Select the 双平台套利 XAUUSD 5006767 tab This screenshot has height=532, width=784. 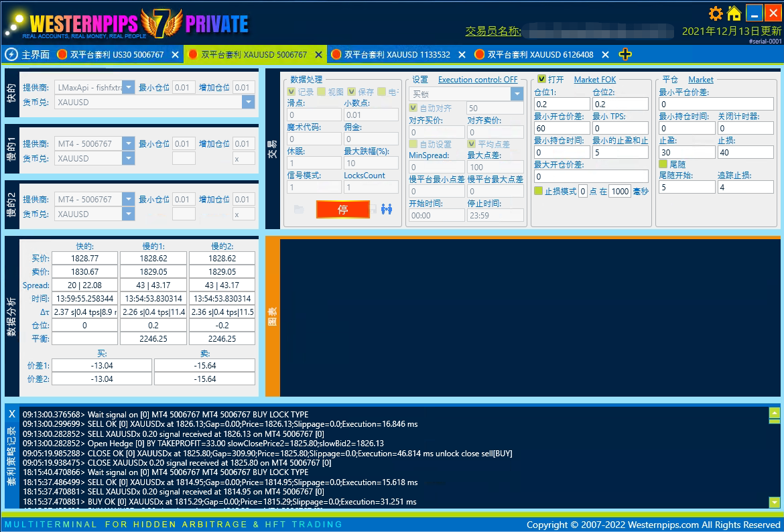[255, 54]
